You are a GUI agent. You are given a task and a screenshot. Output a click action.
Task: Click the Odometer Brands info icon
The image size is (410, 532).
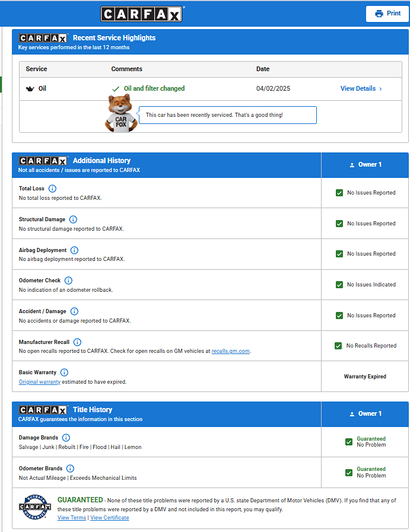pyautogui.click(x=70, y=469)
